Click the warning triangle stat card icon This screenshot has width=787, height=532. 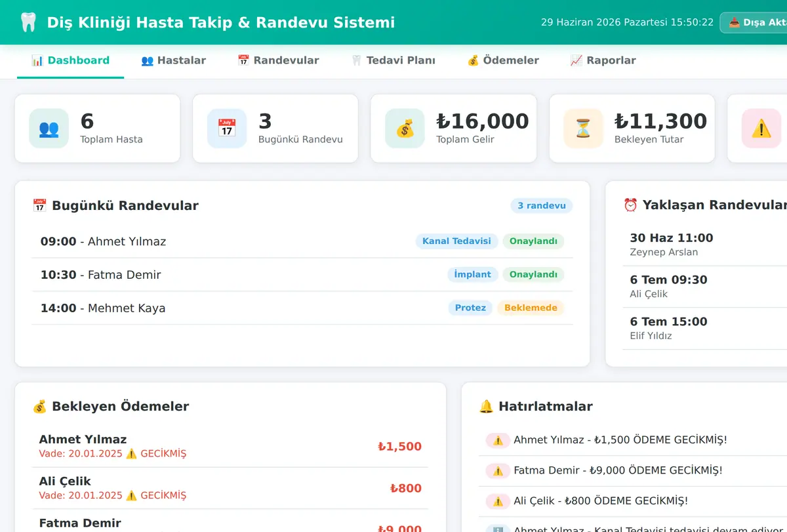tap(761, 129)
